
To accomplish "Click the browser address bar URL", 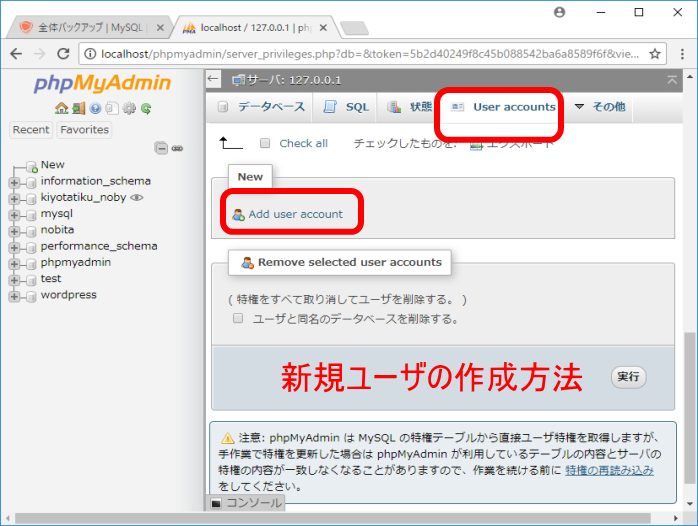I will click(369, 54).
